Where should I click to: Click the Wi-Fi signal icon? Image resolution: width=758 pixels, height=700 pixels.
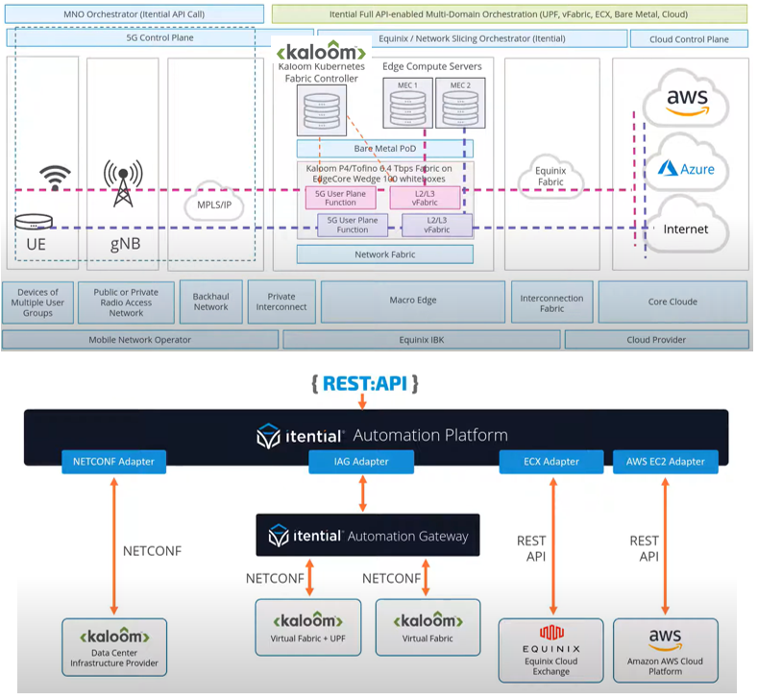click(x=55, y=178)
